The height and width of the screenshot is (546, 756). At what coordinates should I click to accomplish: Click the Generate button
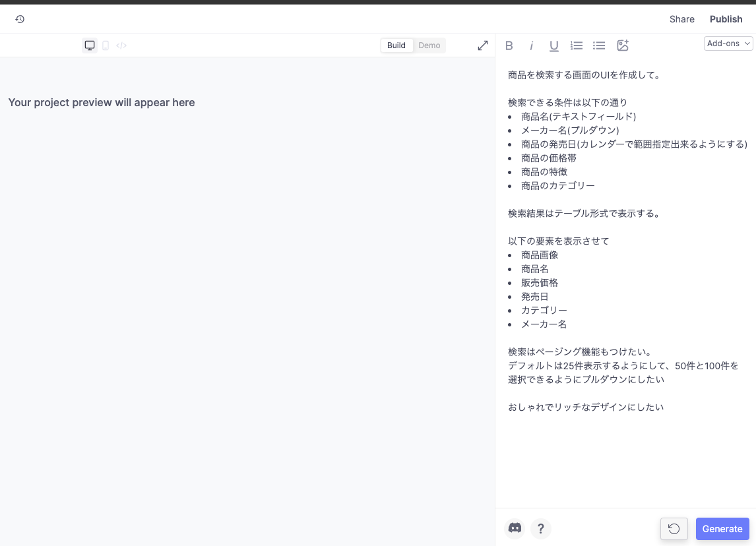tap(722, 529)
